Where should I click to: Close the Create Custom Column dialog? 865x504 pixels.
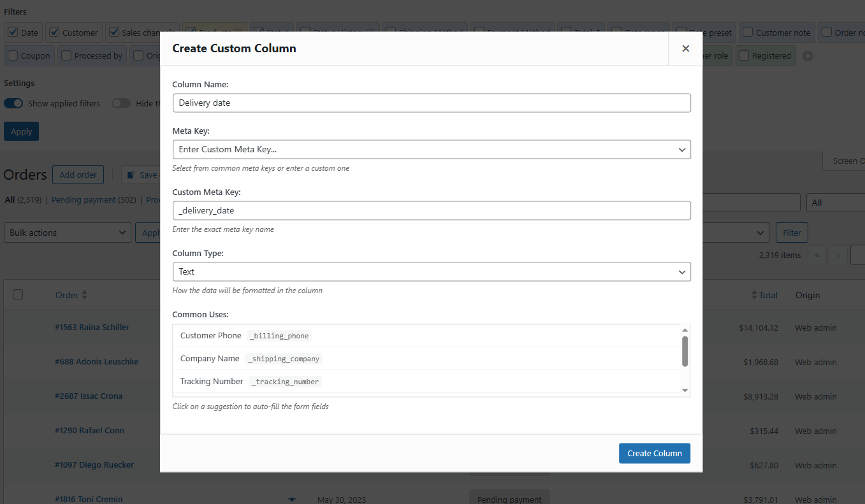(x=685, y=48)
